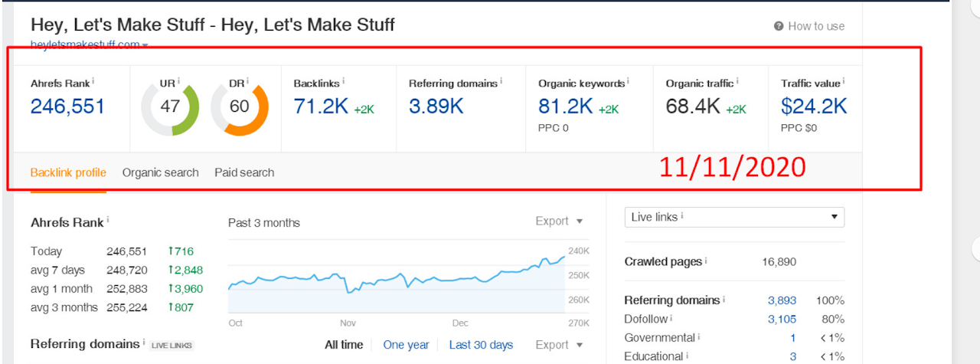Switch to the Paid search tab
This screenshot has height=364, width=980.
pyautogui.click(x=244, y=173)
